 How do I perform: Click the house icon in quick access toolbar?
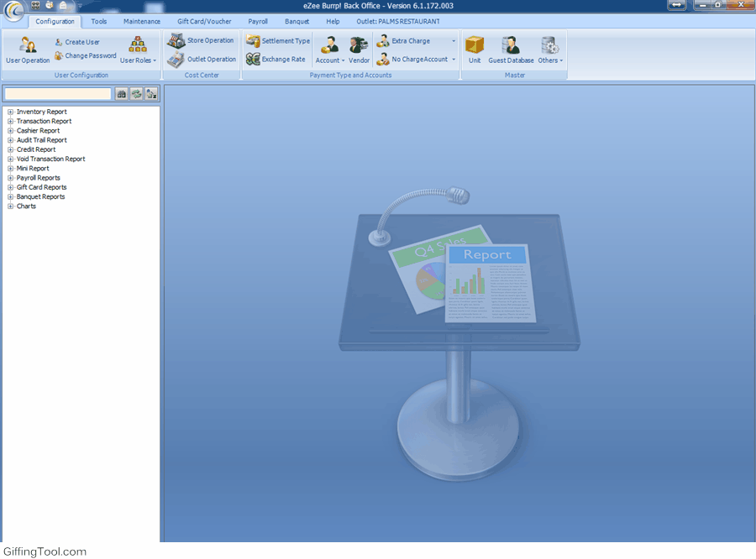click(63, 5)
